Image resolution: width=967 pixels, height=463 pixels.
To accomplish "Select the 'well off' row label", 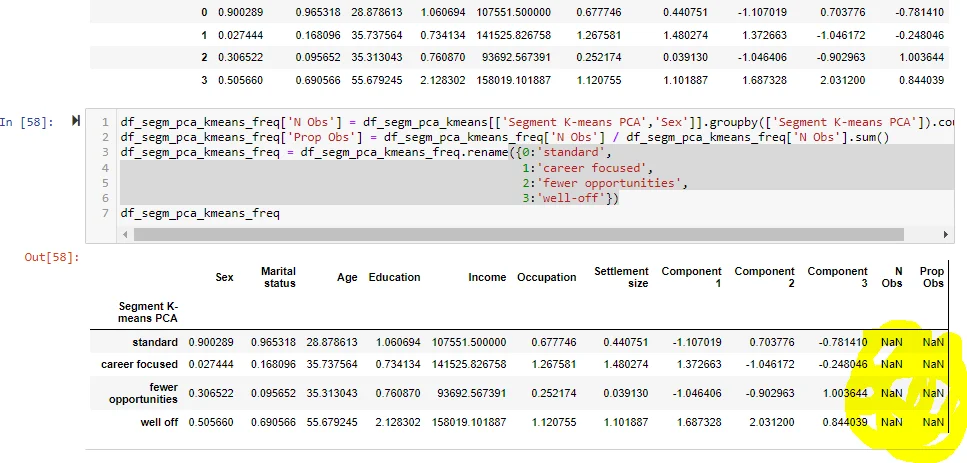I will coord(159,422).
